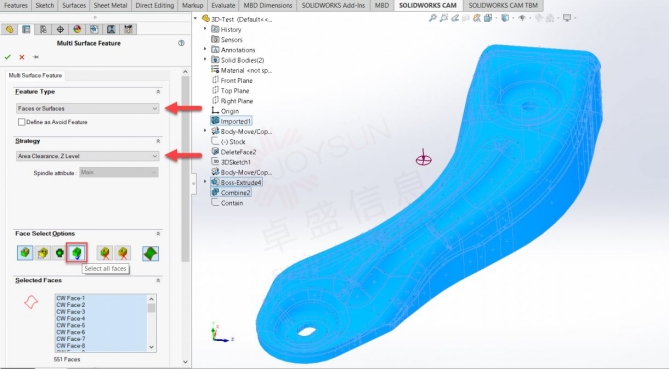Enable Define as Avoid Feature checkbox
The image size is (669, 369).
21,122
